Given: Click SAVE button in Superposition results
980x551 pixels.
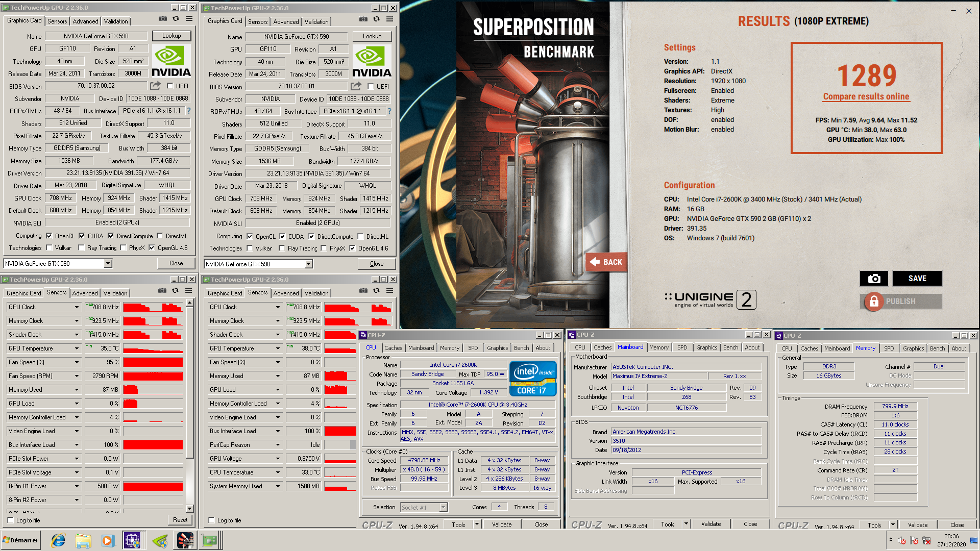Looking at the screenshot, I should click(917, 278).
